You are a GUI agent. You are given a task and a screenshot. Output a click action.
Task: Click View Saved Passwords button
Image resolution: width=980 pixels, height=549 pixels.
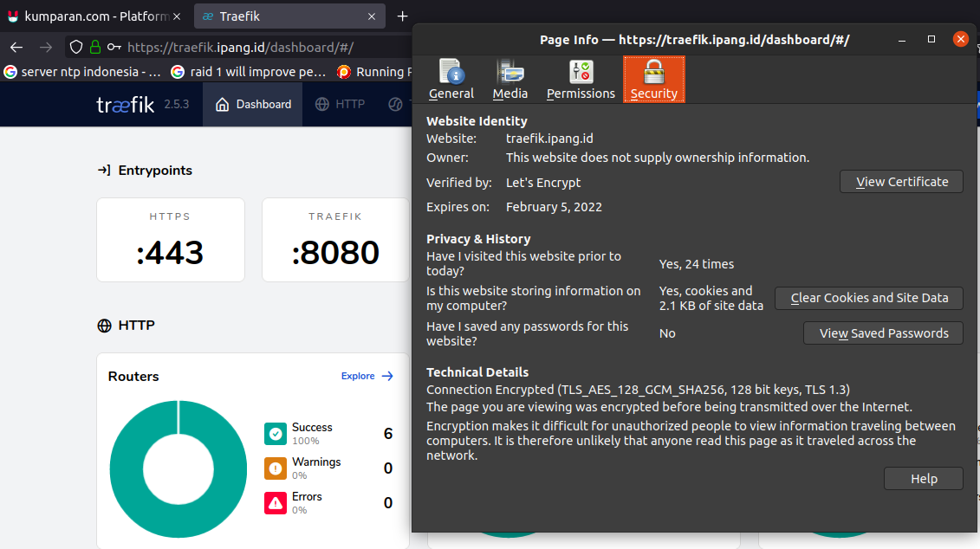pyautogui.click(x=882, y=333)
